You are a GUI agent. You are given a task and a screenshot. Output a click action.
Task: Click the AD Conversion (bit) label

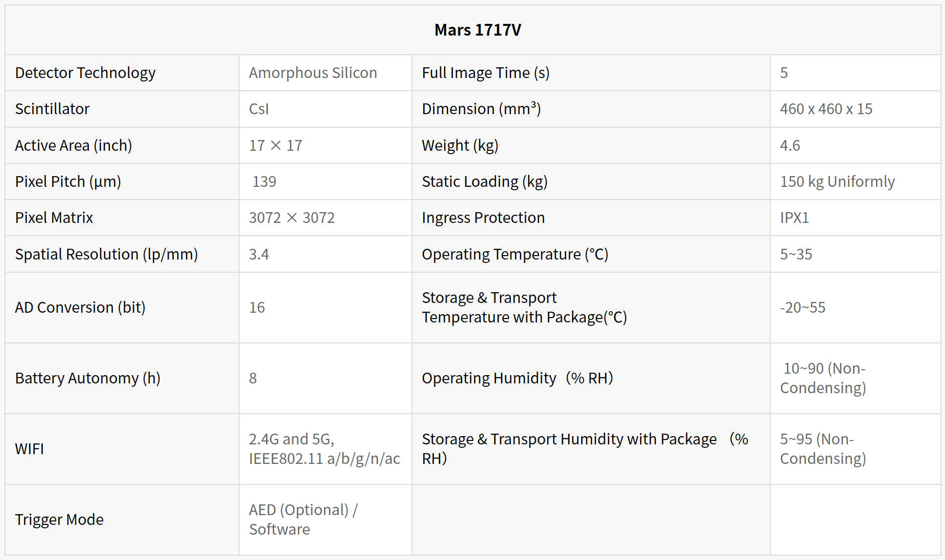(x=80, y=307)
